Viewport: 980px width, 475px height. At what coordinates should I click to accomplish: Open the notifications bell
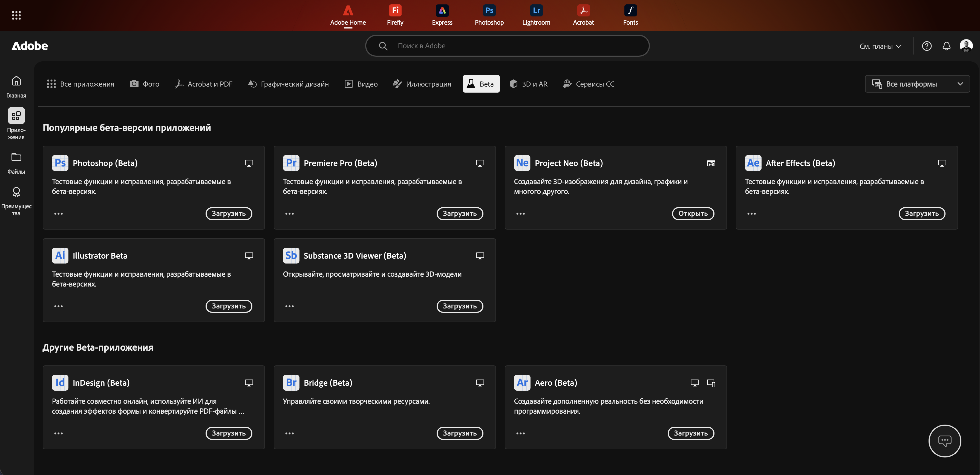tap(947, 46)
